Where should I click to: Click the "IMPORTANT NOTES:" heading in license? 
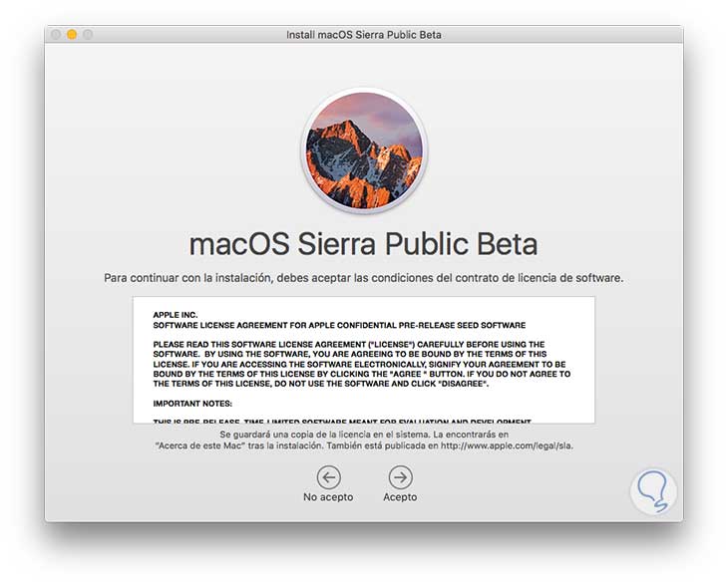click(192, 404)
